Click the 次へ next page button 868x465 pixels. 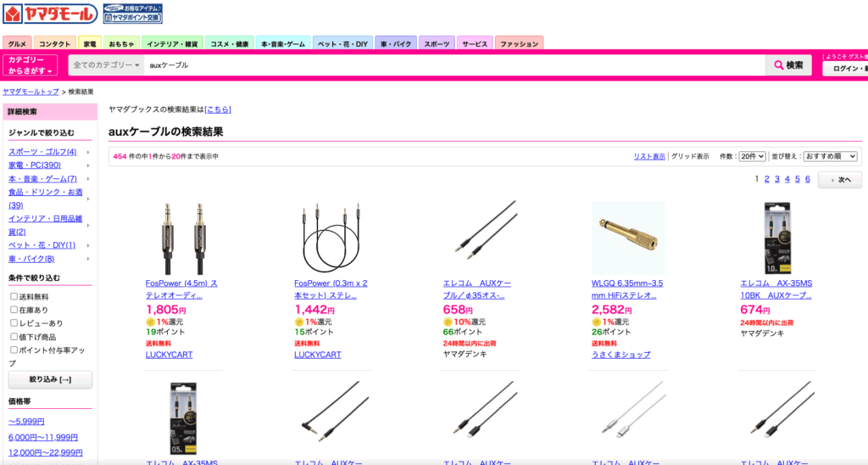840,180
